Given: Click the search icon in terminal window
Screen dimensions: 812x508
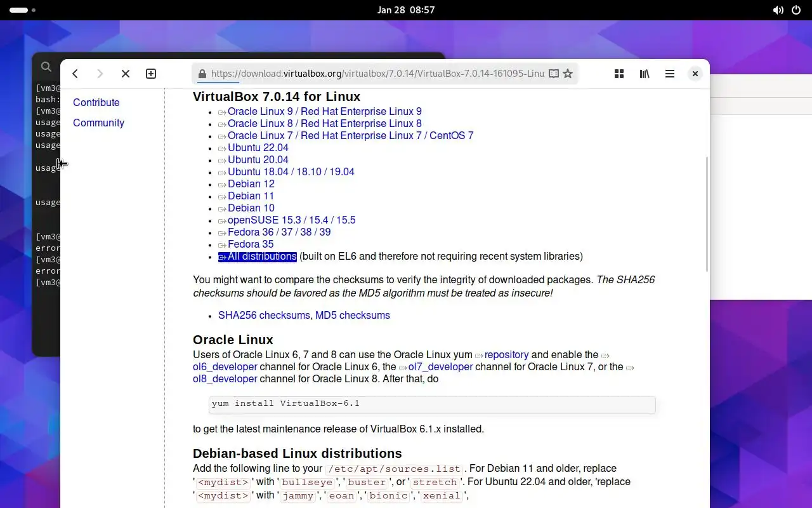Looking at the screenshot, I should coord(46,67).
